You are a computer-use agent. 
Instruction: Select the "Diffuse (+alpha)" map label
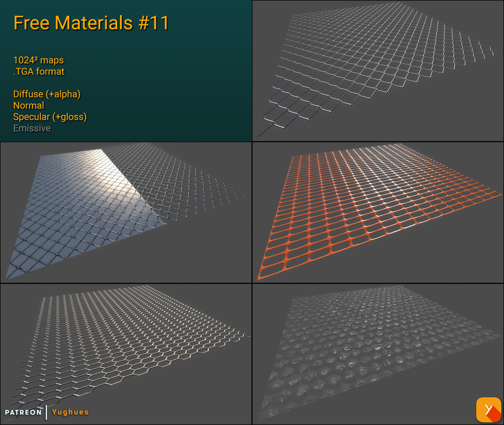click(x=47, y=94)
